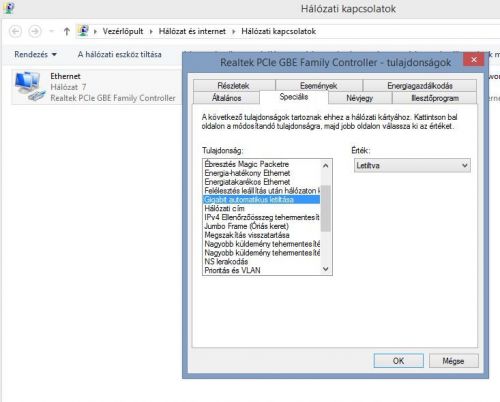Screen dimensions: 500x402
Task: Select the Ethernet adapter icon
Action: click(30, 87)
